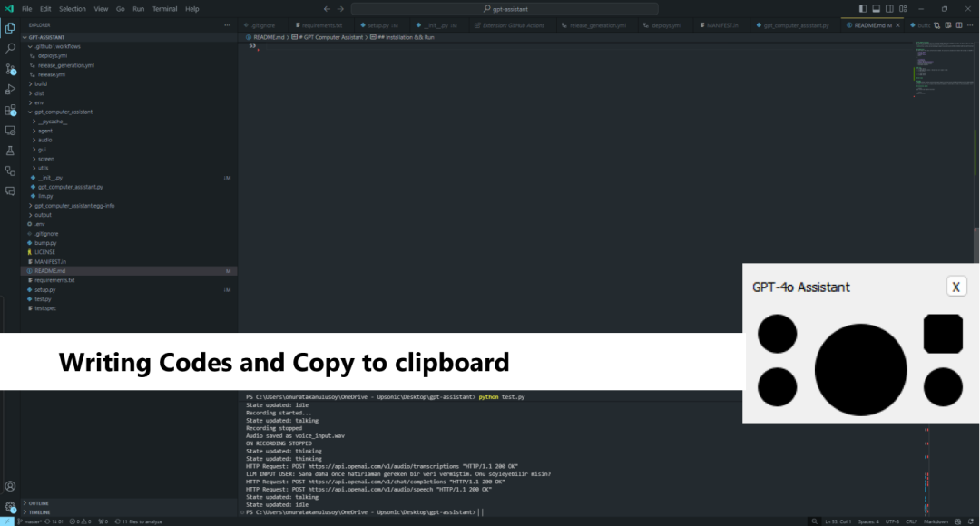Click the open changes icon in editor toolbar

(936, 25)
